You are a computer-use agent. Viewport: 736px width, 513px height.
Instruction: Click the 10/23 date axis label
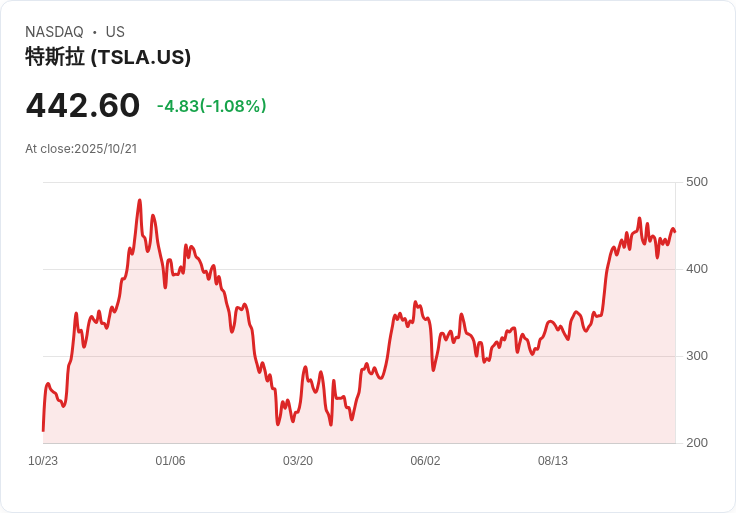pyautogui.click(x=43, y=461)
